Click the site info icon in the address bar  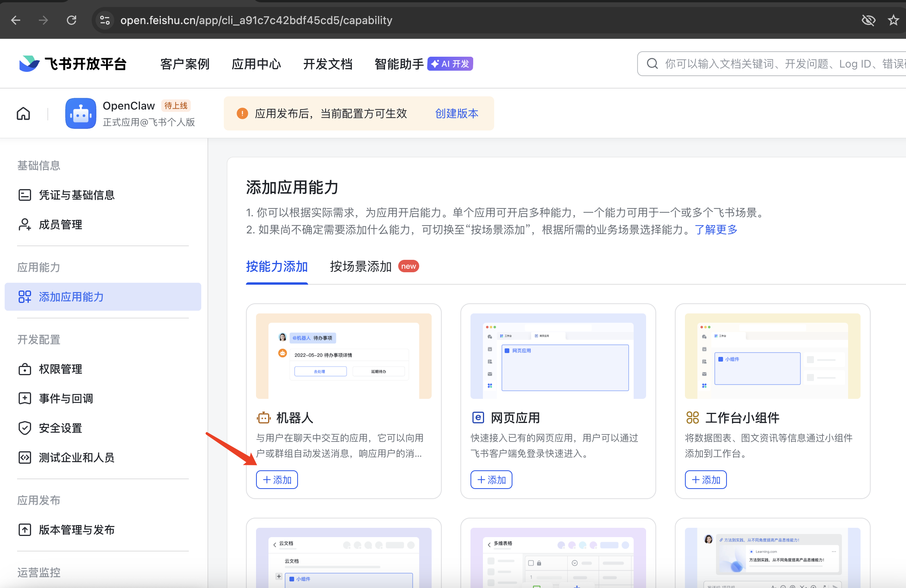105,20
